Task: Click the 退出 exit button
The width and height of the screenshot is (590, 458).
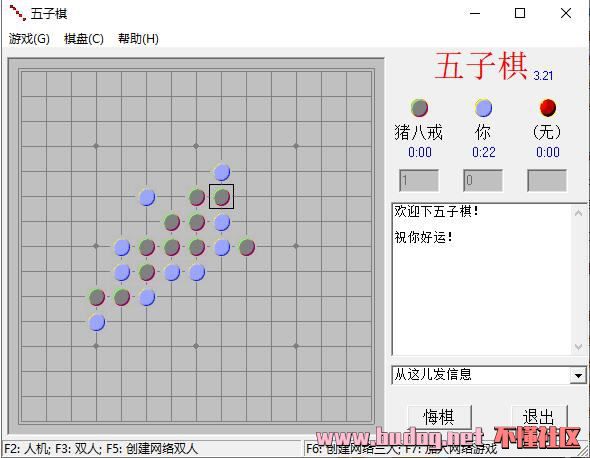Action: [x=539, y=417]
